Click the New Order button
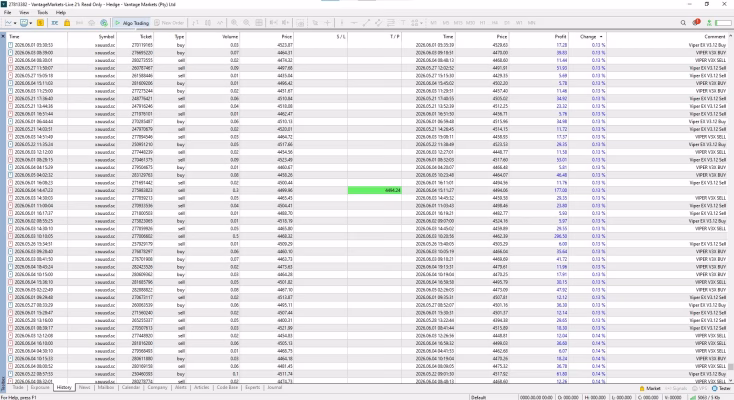Viewport: 734px width, 400px height. point(169,22)
